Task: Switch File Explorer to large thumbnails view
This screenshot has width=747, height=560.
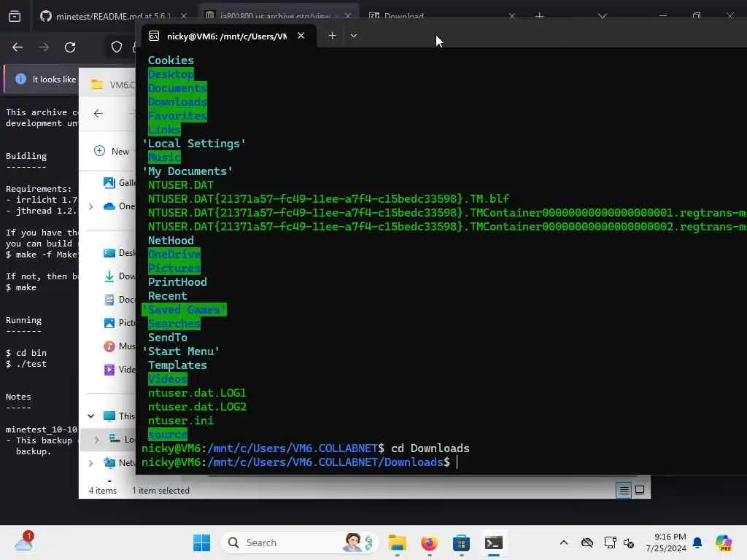Action: [640, 490]
